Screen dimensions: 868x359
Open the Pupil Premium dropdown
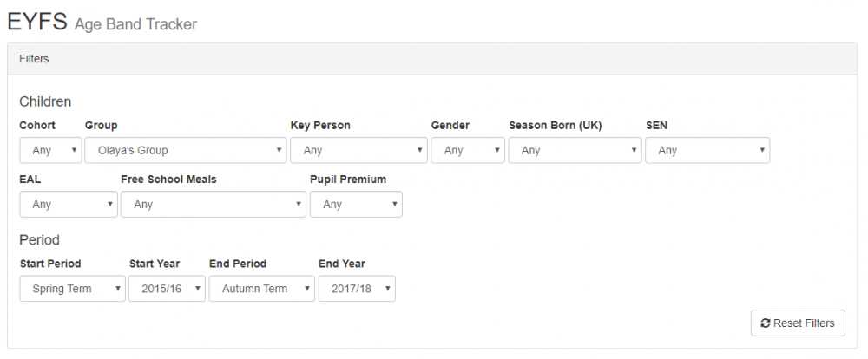356,204
